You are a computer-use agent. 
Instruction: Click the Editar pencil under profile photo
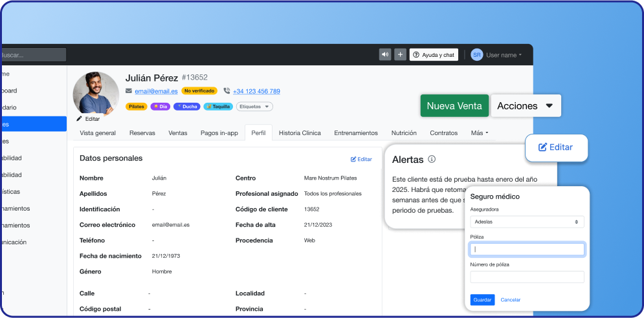(x=88, y=118)
